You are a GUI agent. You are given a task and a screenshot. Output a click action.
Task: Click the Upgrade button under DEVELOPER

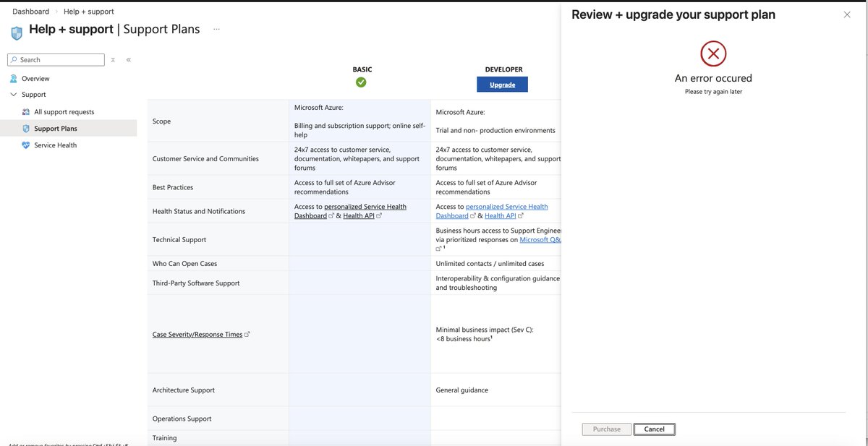502,85
